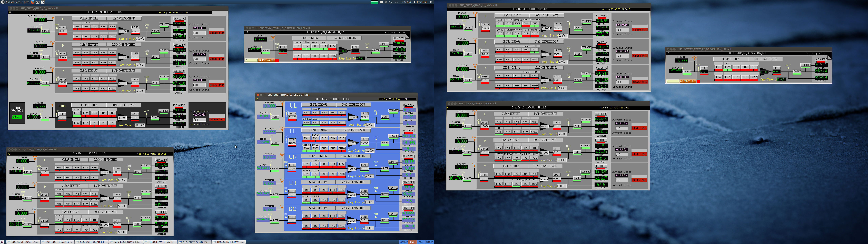Select SUS_CUST_QUAD L2 taskbar window entry
Viewport: 868px width, 244px height.
pos(58,242)
